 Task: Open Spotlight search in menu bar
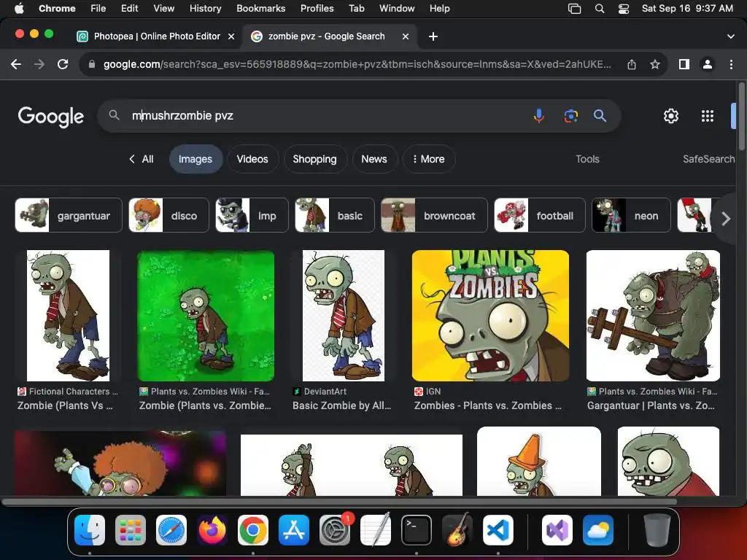(600, 9)
